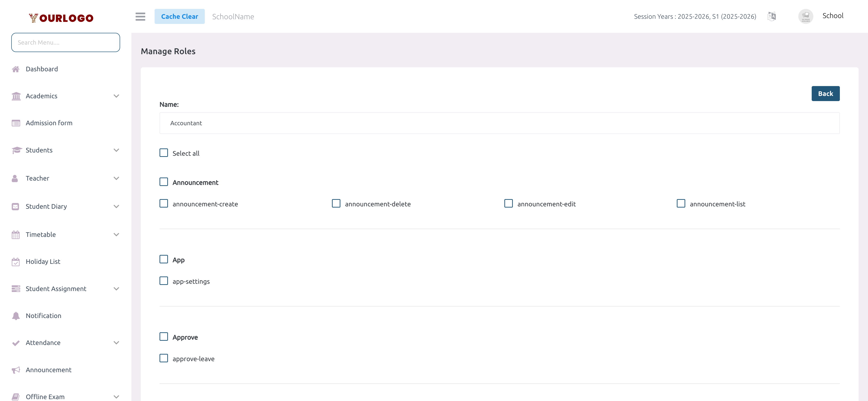Click the Notification bell icon

click(x=16, y=316)
